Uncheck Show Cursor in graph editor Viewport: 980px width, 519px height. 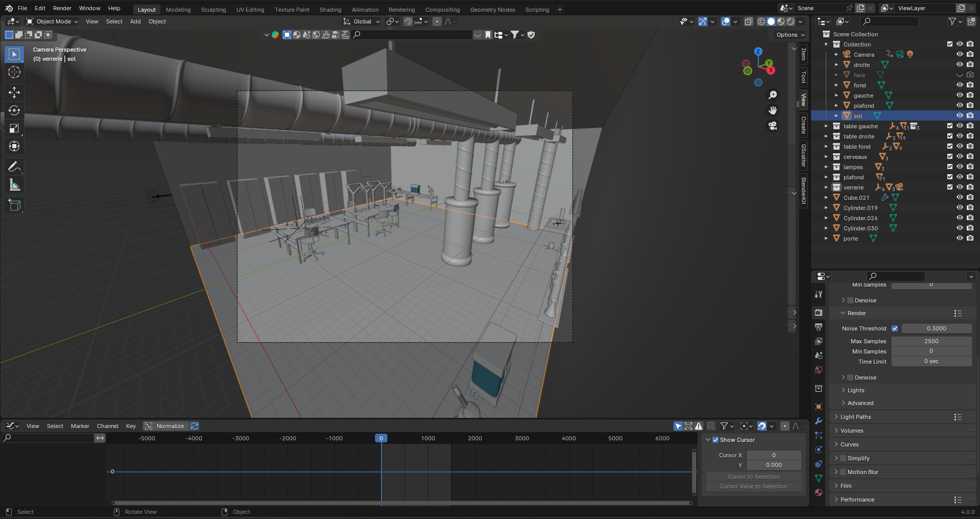(x=715, y=440)
